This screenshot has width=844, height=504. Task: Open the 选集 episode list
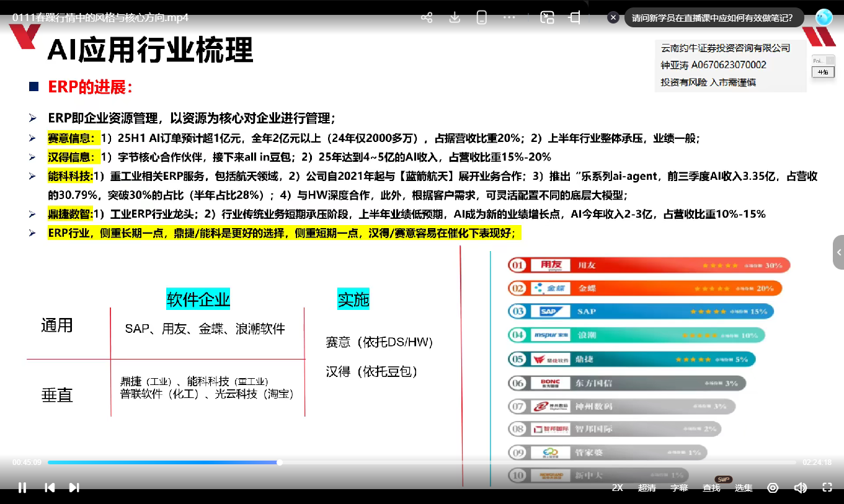(744, 488)
